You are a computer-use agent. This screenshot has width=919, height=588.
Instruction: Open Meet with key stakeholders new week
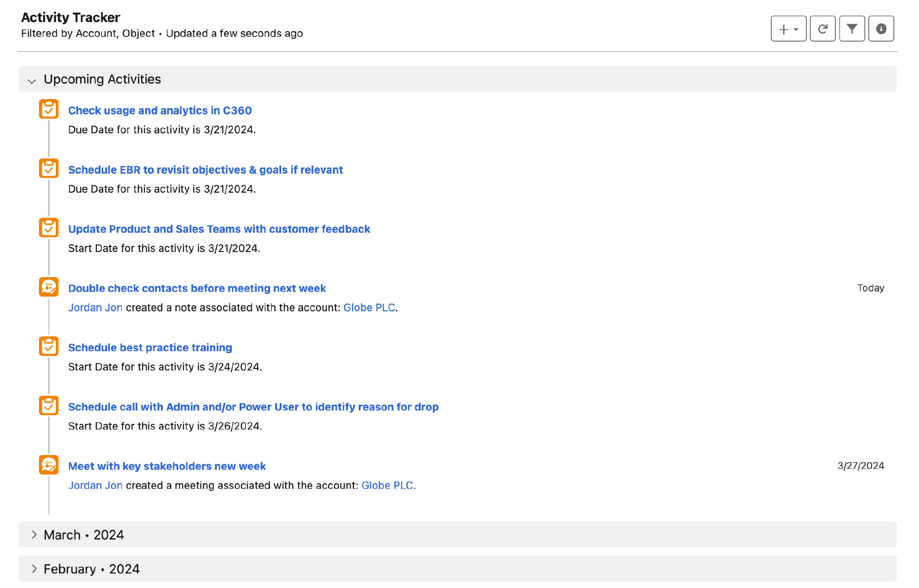point(167,466)
